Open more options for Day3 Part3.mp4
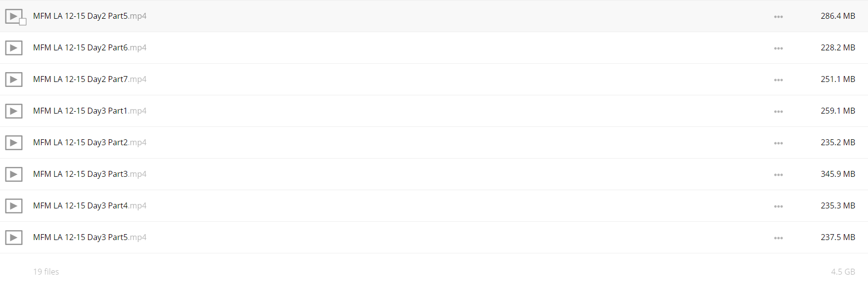 coord(779,175)
